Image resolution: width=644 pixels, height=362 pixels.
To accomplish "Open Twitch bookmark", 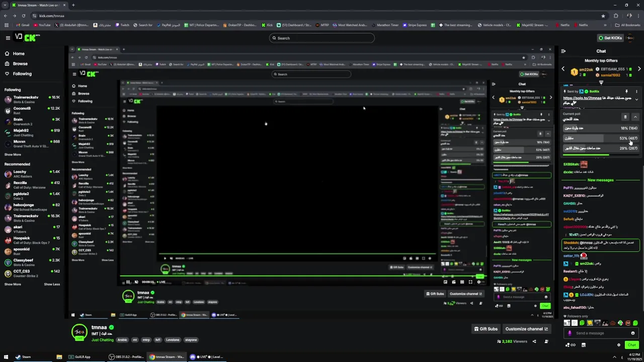I will (x=122, y=25).
